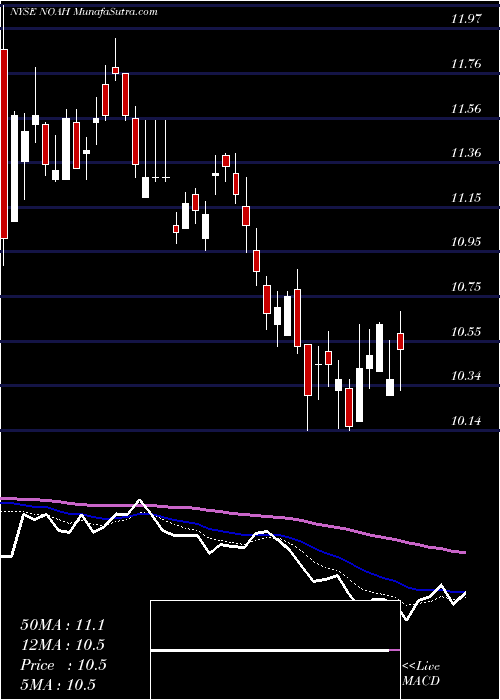Click the 10.95 price axis label

466,242
